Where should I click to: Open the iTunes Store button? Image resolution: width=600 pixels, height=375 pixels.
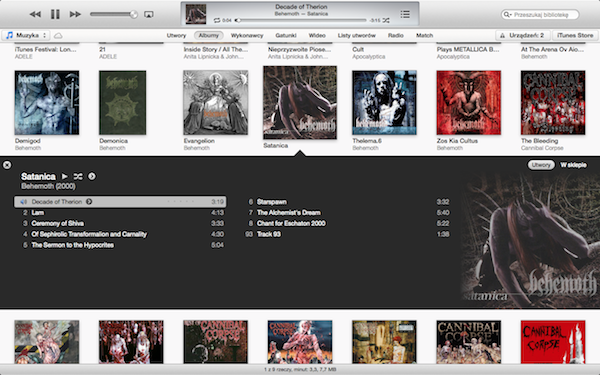tap(575, 35)
